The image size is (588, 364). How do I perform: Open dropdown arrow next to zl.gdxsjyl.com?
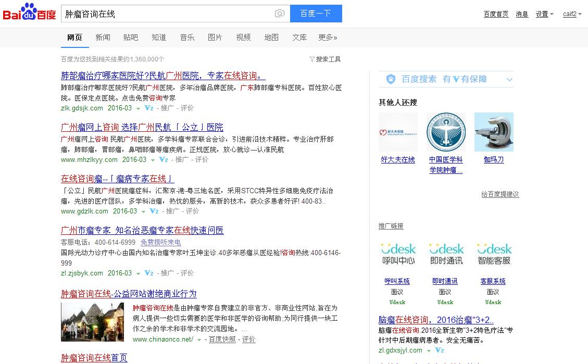coord(429,351)
